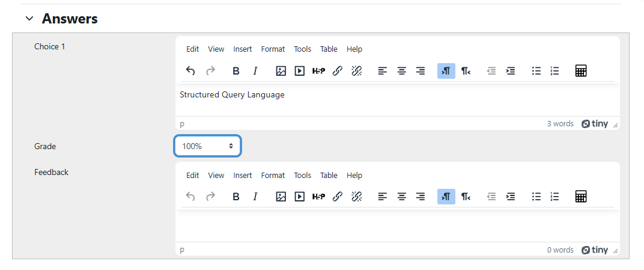Open the Grade 100% dropdown
The image size is (644, 270).
point(207,146)
